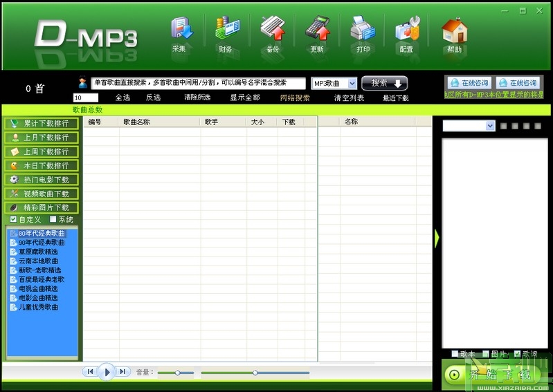Screen dimensions: 553x392
Task: Select 草原藏歌精选 playlist
Action: tap(38, 252)
